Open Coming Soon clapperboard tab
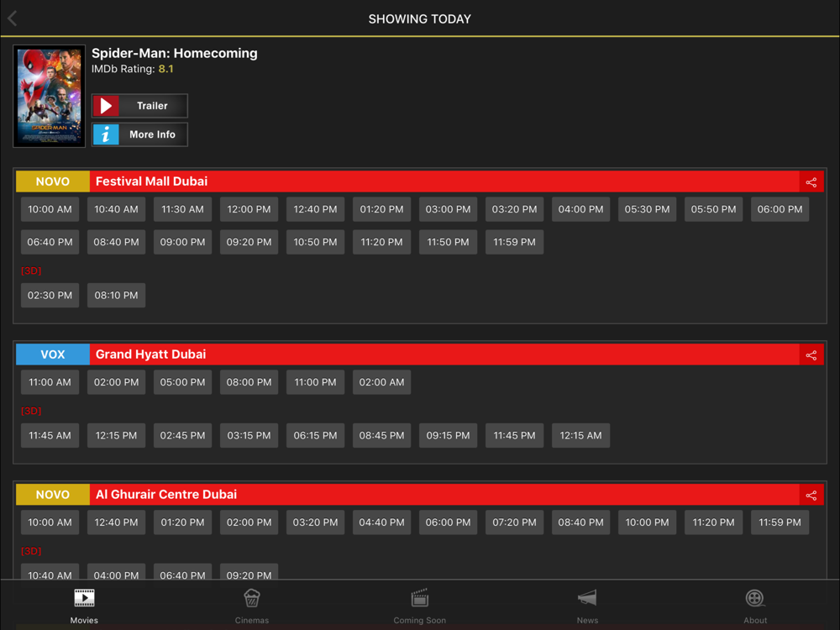 pos(419,604)
